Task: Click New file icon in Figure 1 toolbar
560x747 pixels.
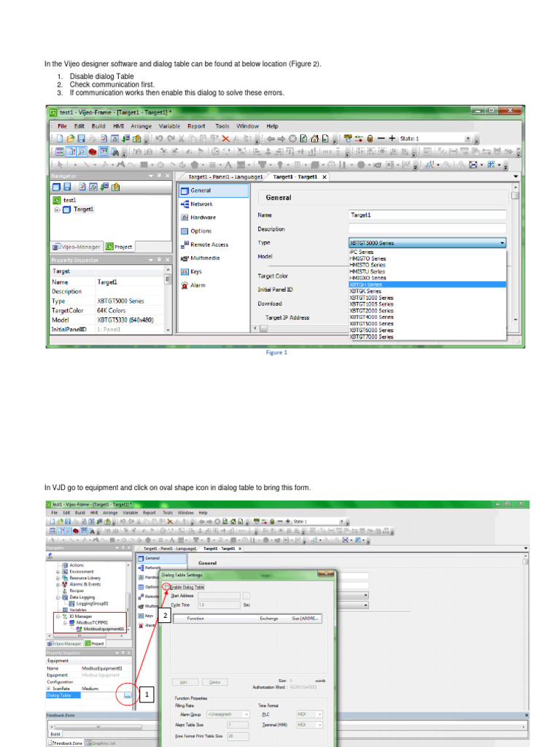Action: tap(60, 139)
